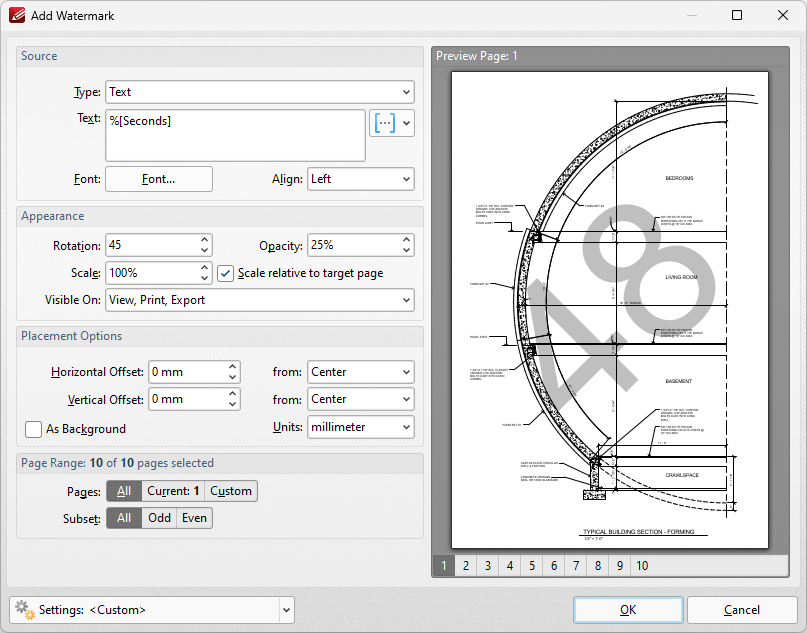The height and width of the screenshot is (633, 807).
Task: Enable the As Background checkbox
Action: 33,429
